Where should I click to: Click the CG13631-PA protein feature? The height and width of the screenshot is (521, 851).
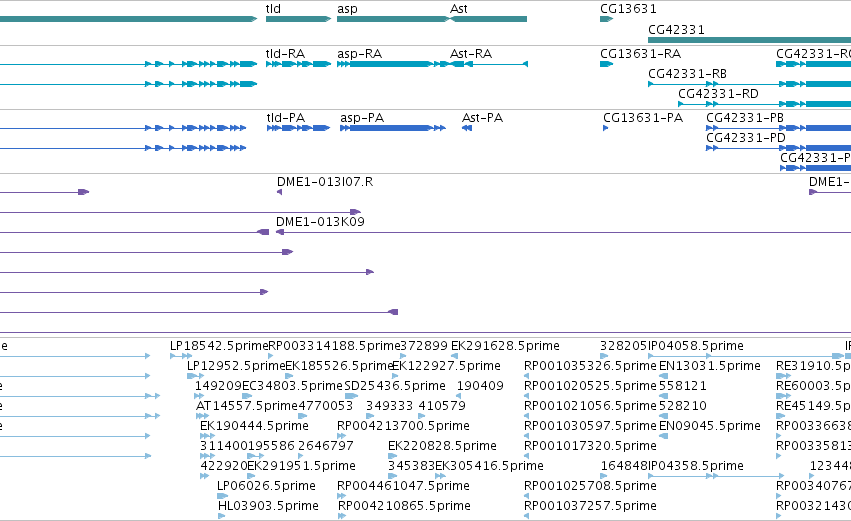click(x=606, y=128)
